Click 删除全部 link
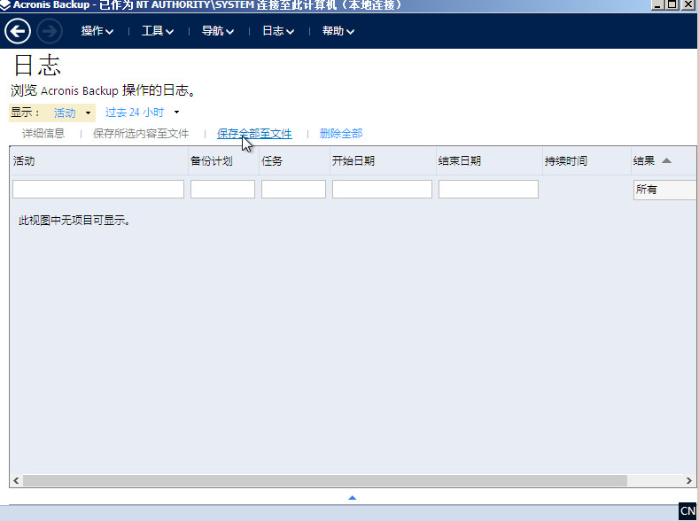699x521 pixels. coord(341,133)
